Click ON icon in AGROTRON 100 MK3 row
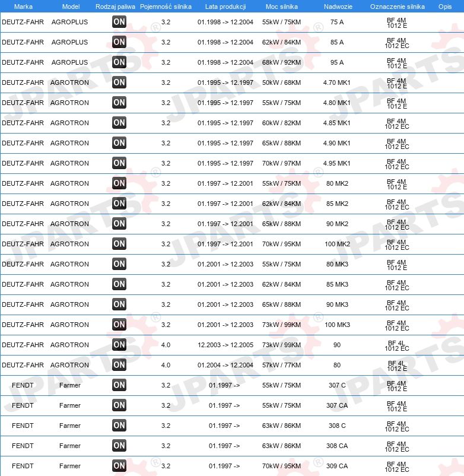464x476 pixels. (119, 325)
